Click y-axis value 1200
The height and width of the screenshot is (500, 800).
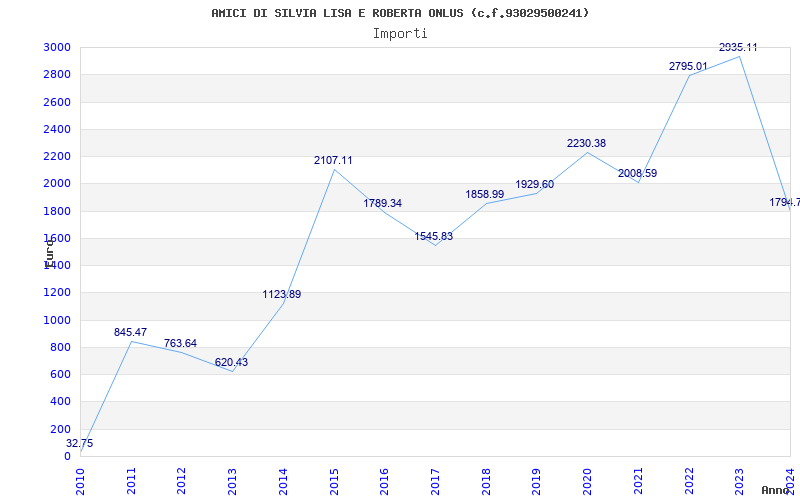(x=57, y=293)
